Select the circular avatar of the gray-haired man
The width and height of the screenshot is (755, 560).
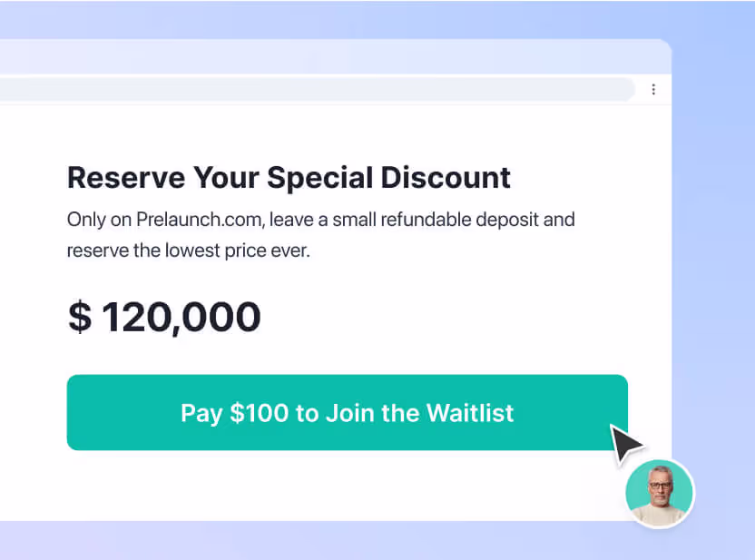(660, 493)
